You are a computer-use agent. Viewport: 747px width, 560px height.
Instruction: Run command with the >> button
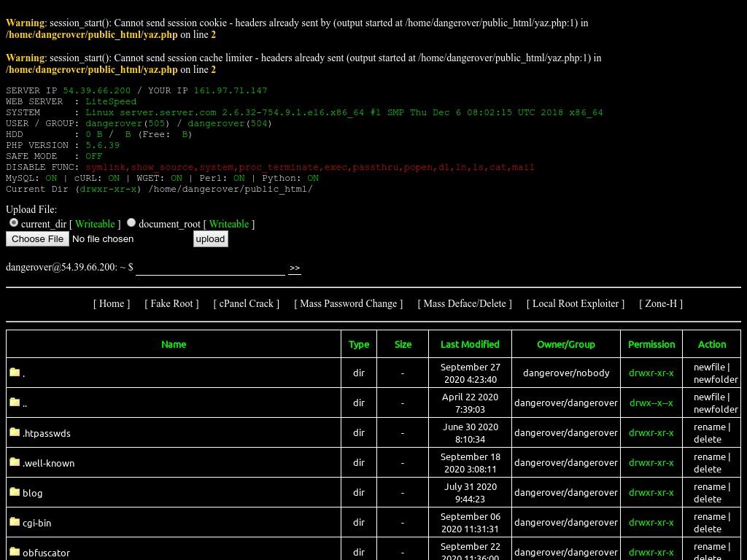point(295,268)
